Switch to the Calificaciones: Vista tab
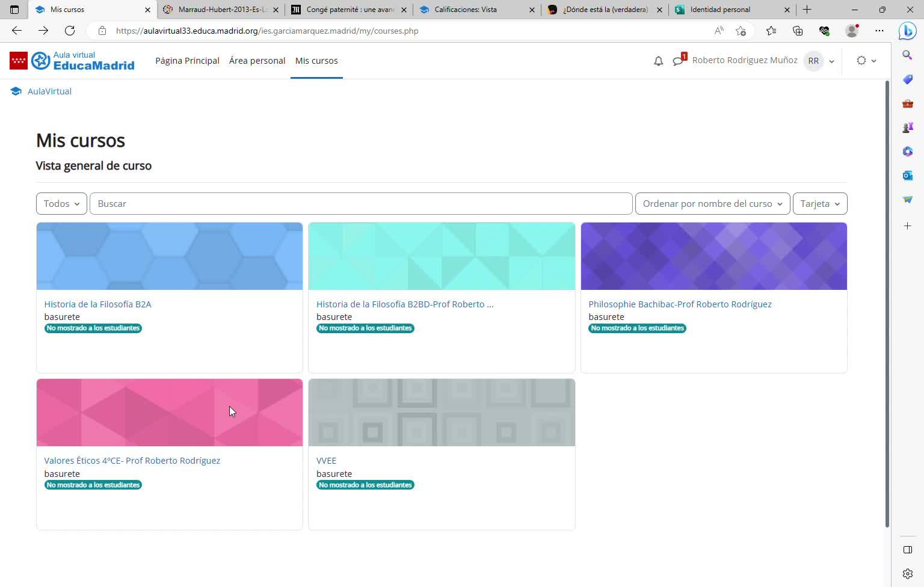This screenshot has height=587, width=924. [477, 10]
